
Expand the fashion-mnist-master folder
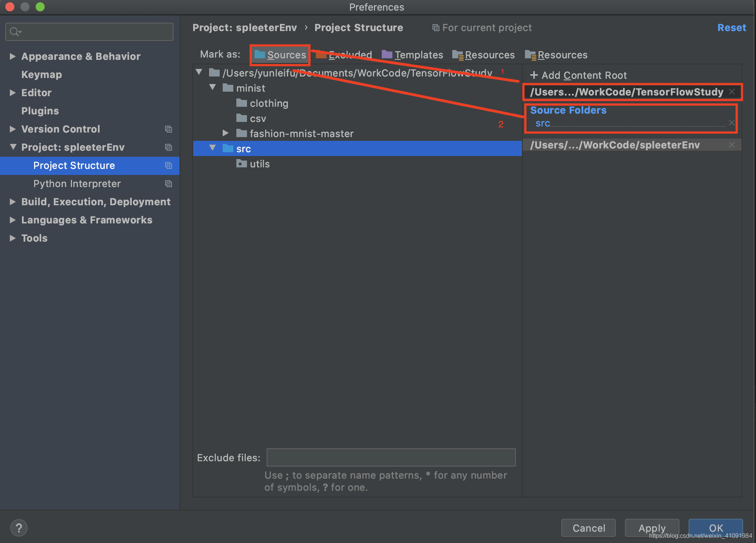tap(226, 133)
